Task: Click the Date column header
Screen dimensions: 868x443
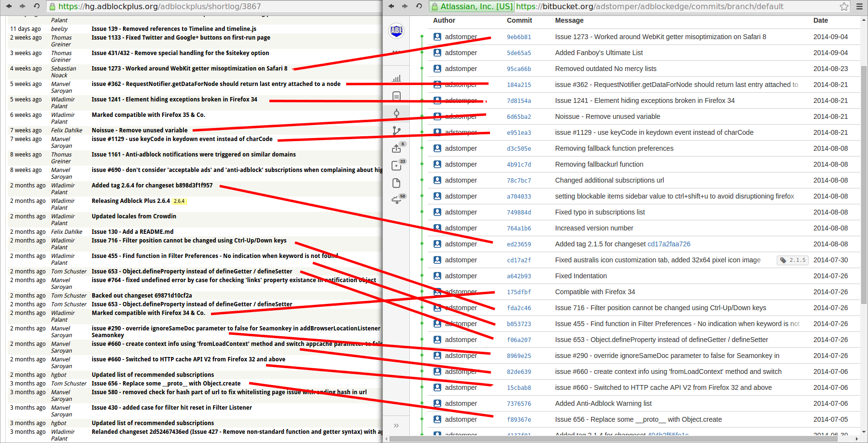Action: coord(821,20)
